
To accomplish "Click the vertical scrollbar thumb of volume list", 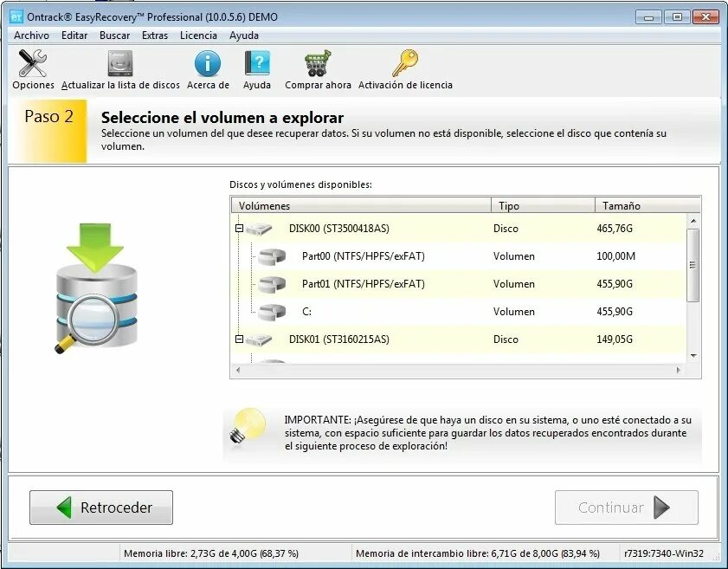I will (693, 265).
